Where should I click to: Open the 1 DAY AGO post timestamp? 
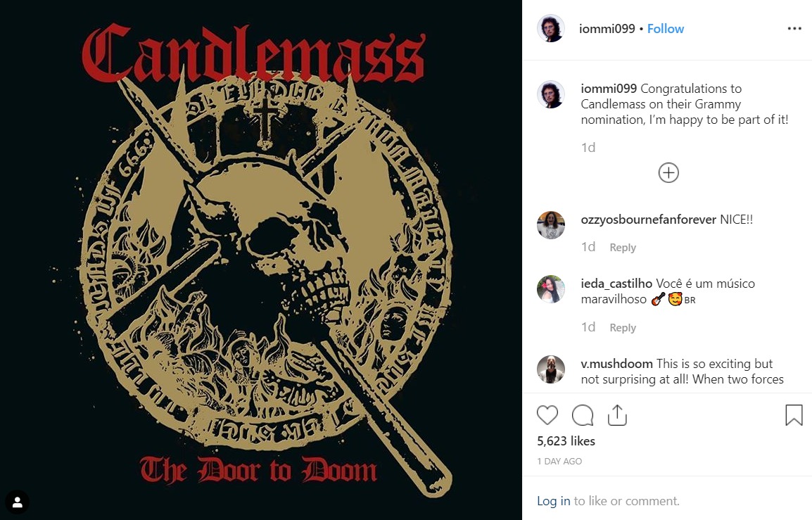coord(559,462)
